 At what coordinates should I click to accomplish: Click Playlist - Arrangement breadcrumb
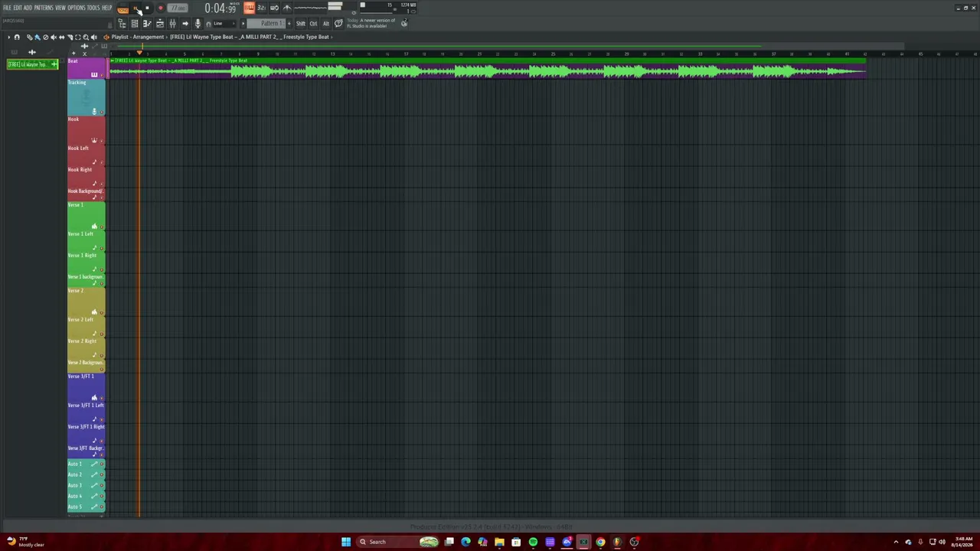138,37
